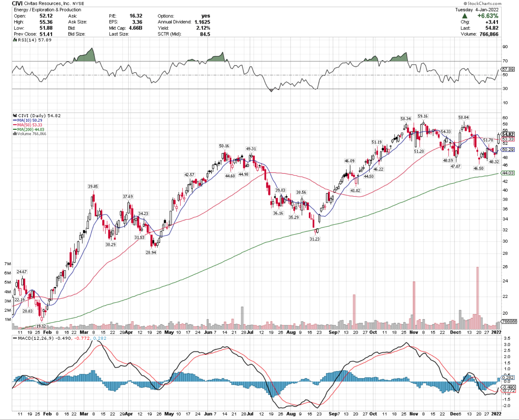Click the Options value yes

pyautogui.click(x=206, y=16)
